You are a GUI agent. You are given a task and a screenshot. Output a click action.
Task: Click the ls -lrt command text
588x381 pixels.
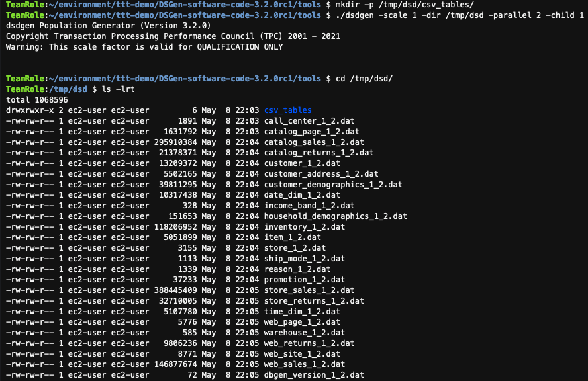(118, 89)
